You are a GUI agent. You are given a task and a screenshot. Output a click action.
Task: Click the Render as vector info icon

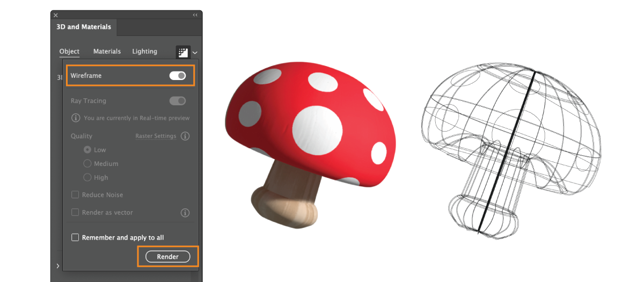pos(185,213)
